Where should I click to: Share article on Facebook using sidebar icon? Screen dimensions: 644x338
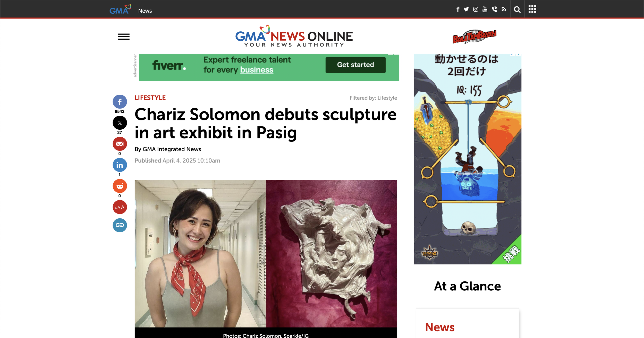pyautogui.click(x=120, y=102)
